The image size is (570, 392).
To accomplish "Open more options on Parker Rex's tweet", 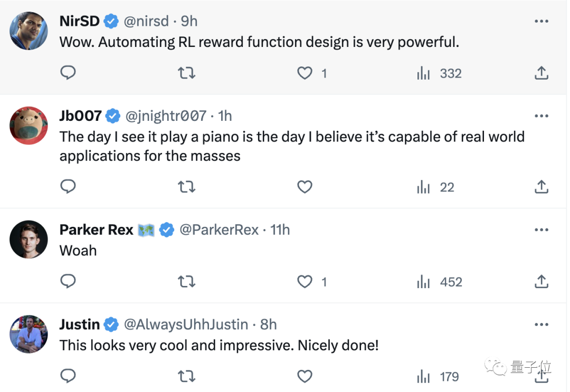I will coord(541,230).
